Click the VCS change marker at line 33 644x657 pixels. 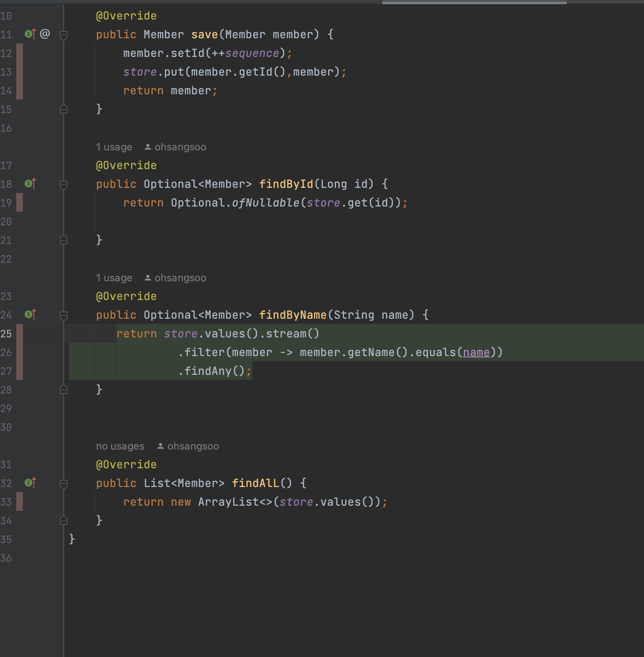point(20,501)
